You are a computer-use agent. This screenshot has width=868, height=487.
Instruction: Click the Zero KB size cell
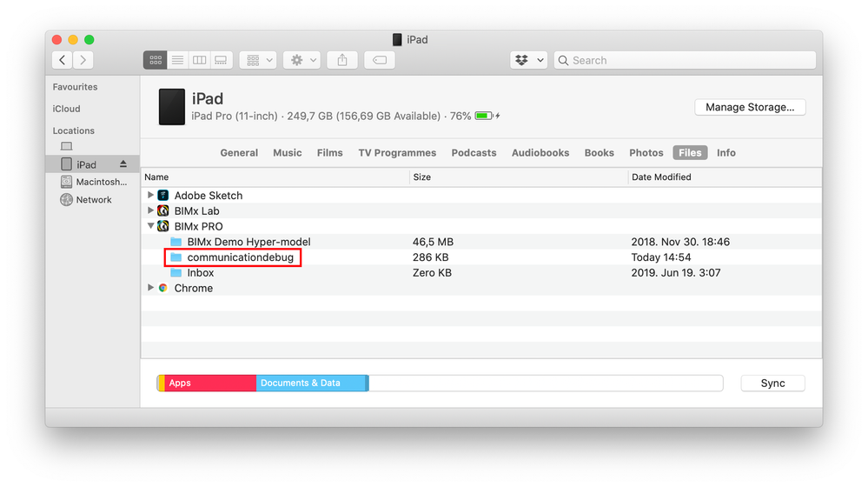point(432,272)
